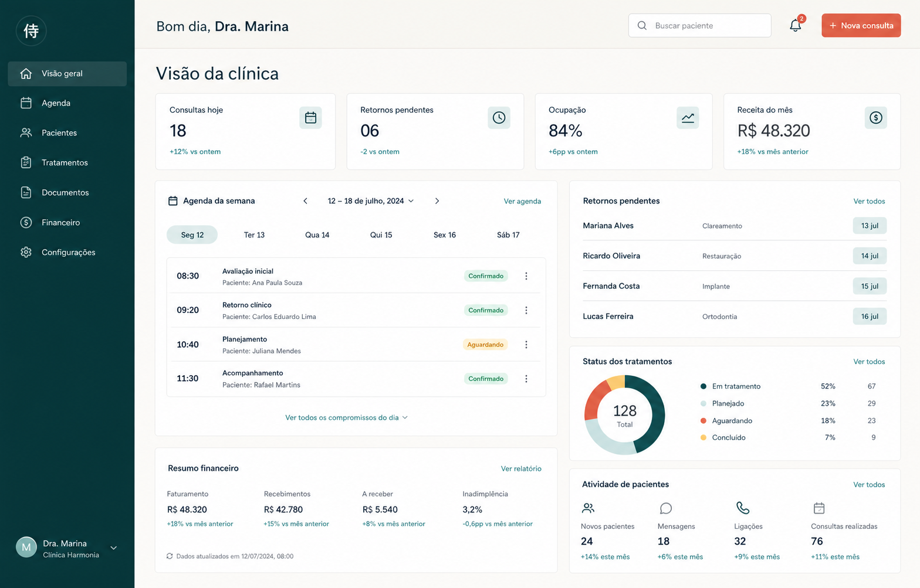Open the Dra. Marina profile menu chevron
This screenshot has height=588, width=920.
[x=114, y=548]
